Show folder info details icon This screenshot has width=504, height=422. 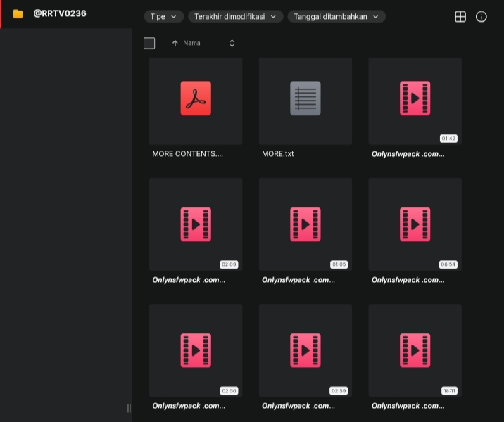click(481, 17)
